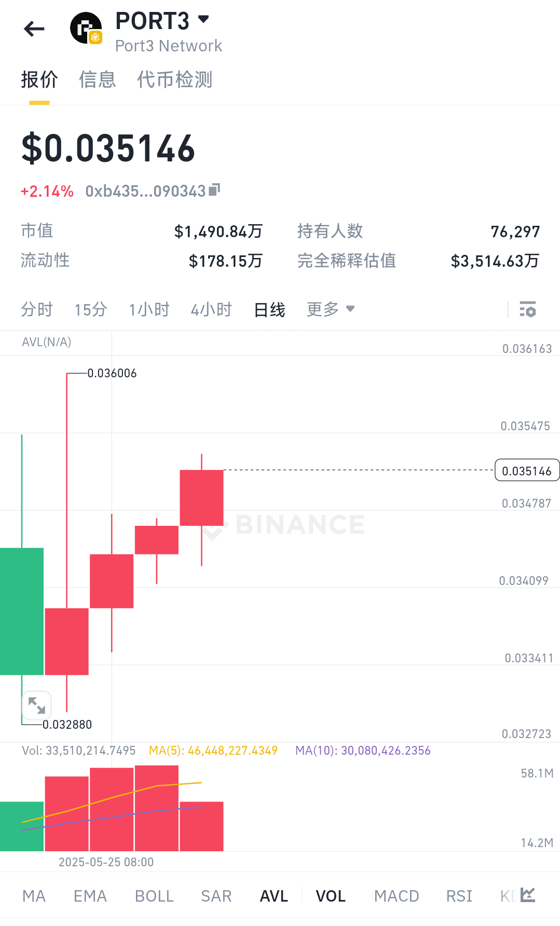Enable the RSI indicator
The image size is (560, 926).
[x=459, y=896]
